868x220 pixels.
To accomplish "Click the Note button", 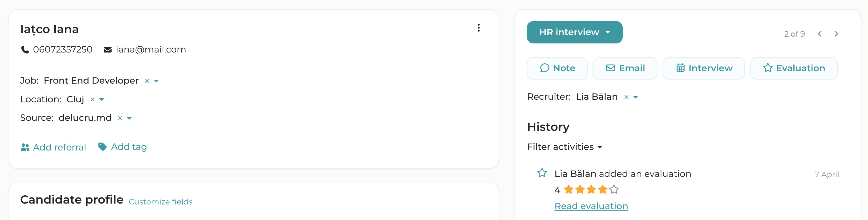I will pos(557,68).
